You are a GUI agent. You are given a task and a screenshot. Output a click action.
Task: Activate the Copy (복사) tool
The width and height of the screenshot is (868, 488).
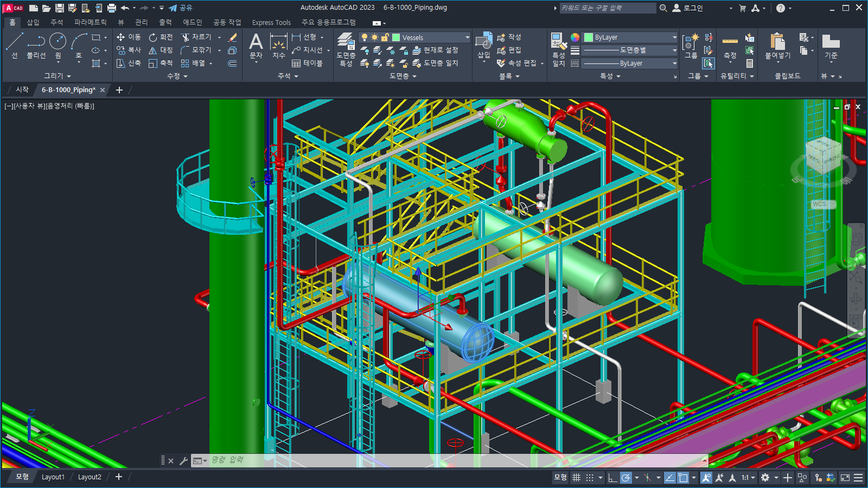click(x=129, y=50)
